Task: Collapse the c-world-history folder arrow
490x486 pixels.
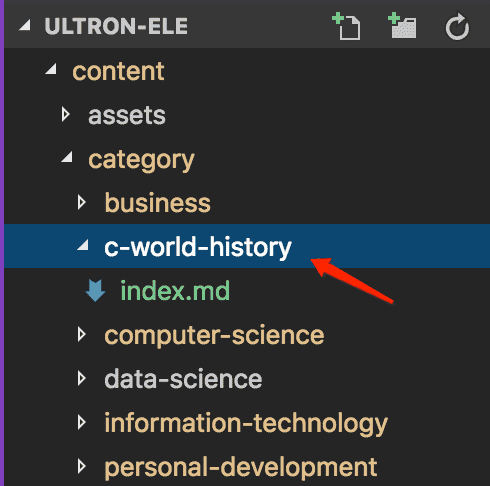Action: tap(83, 245)
